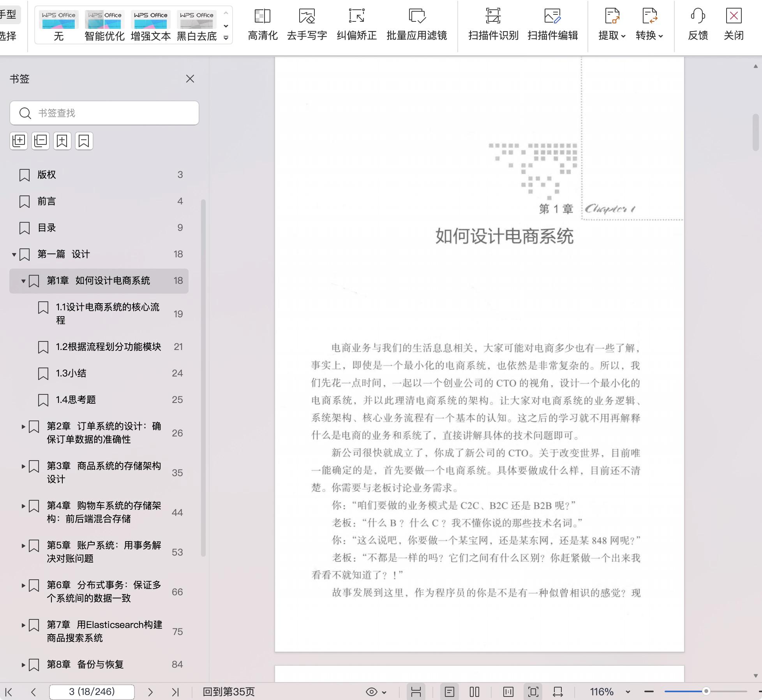
Task: Launch 扫描件识别 scan recognition
Action: 493,25
